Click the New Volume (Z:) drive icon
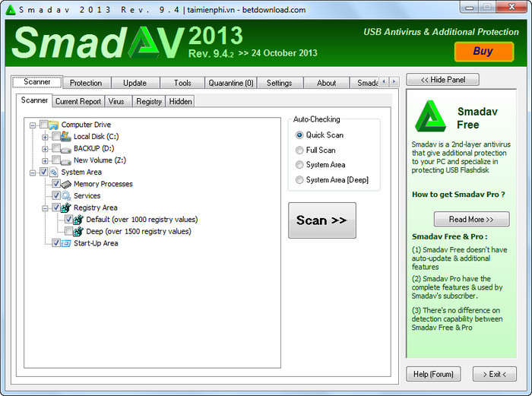The image size is (532, 396). coord(66,160)
